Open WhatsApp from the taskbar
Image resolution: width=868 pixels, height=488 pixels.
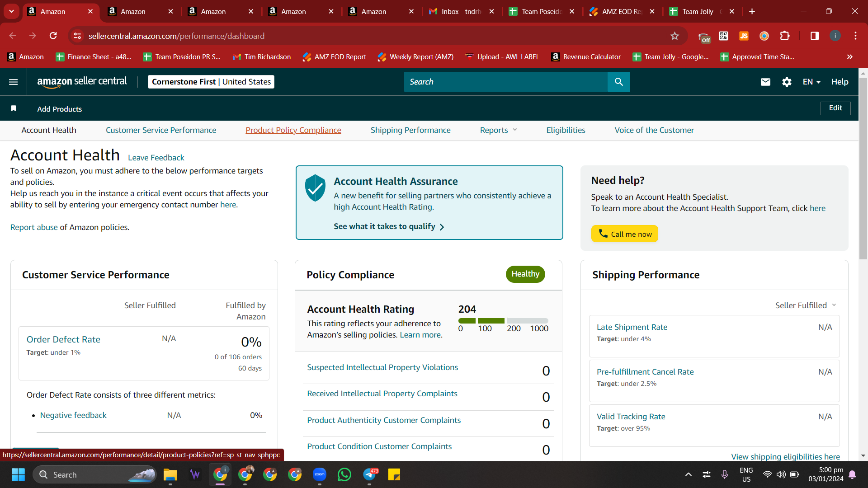(x=344, y=474)
